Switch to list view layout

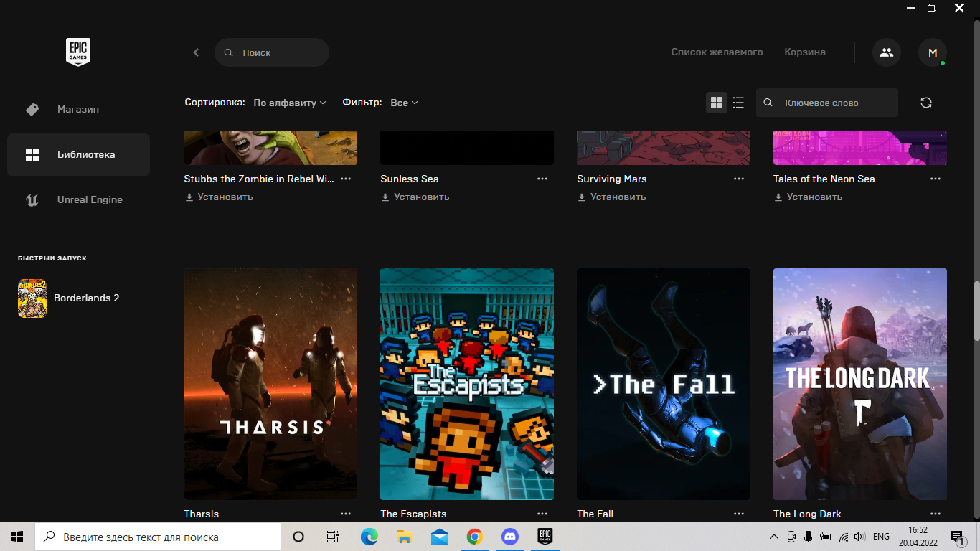click(x=738, y=103)
